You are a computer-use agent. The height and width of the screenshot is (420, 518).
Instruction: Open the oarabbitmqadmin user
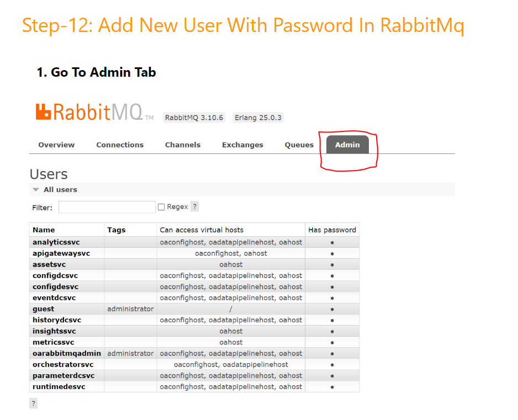(67, 353)
